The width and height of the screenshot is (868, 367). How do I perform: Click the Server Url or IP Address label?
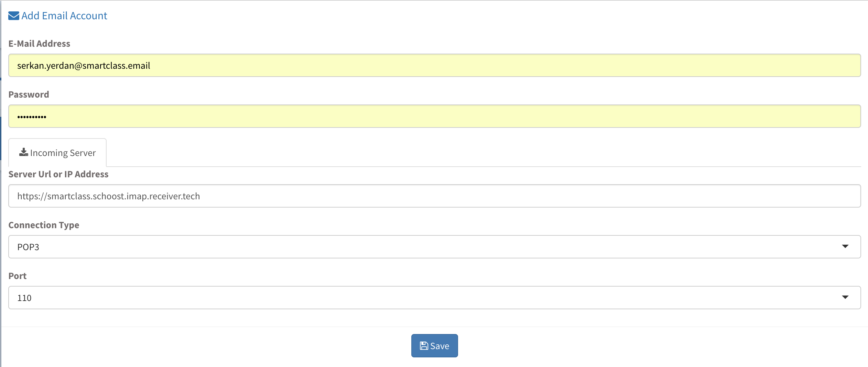(x=58, y=174)
